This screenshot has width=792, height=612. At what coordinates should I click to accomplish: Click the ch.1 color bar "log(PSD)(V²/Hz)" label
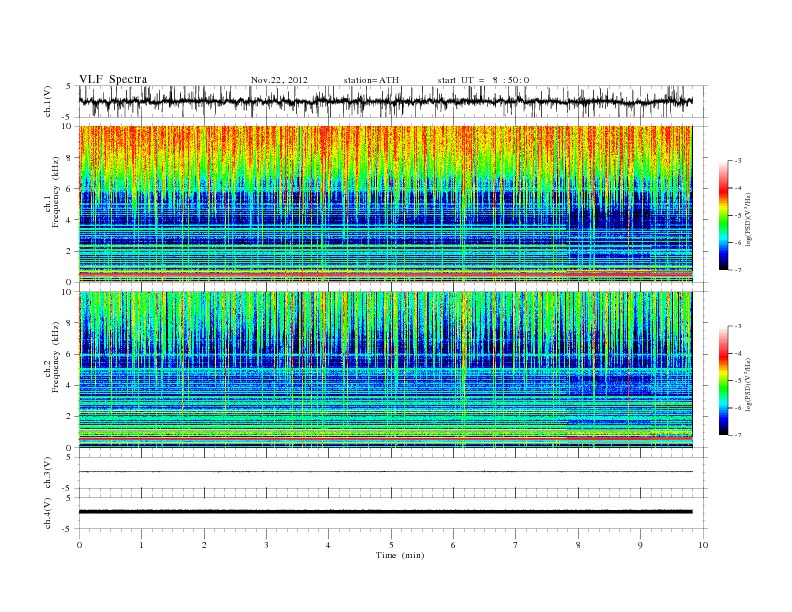tap(748, 220)
